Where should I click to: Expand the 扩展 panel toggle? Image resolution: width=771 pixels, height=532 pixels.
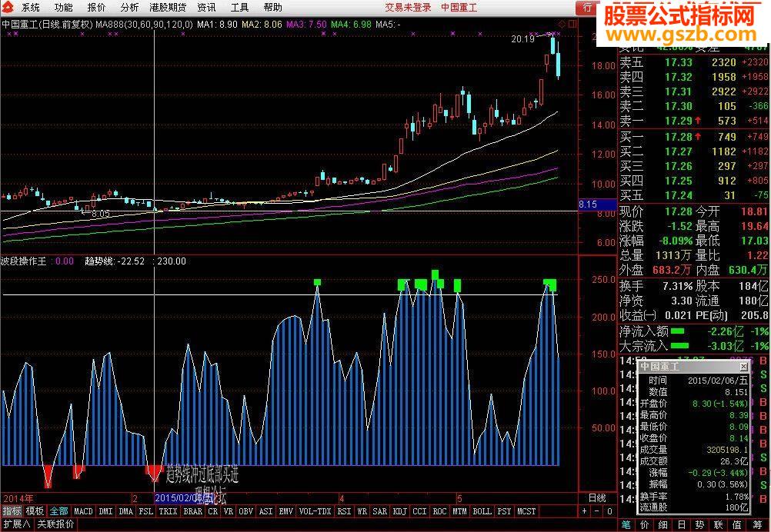click(x=16, y=524)
